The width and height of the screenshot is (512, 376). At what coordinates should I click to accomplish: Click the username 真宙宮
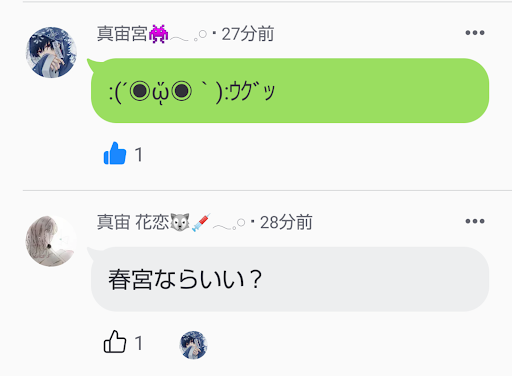click(x=122, y=34)
